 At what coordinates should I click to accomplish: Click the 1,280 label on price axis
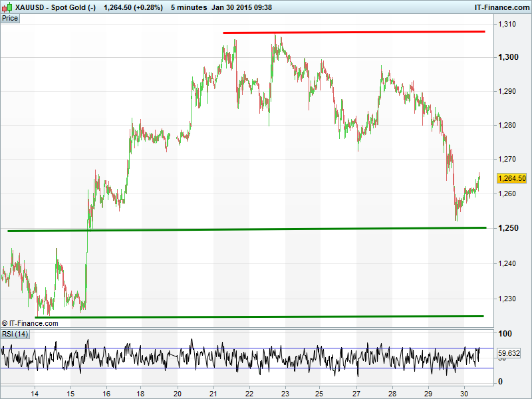[507, 126]
